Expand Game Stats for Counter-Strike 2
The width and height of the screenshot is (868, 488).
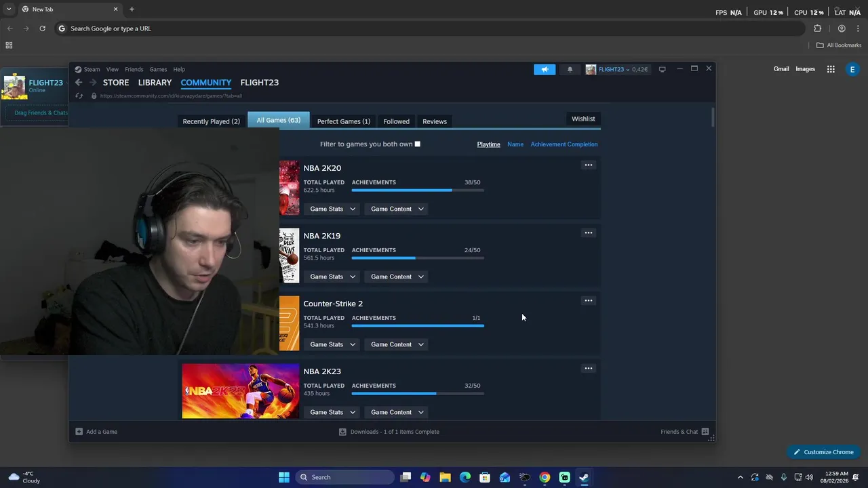[332, 344]
